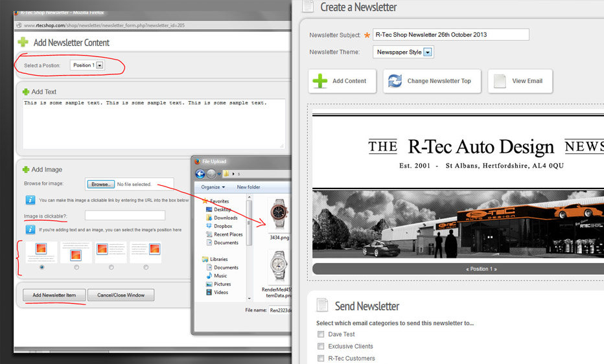Click the Add Newsletter Item button
The height and width of the screenshot is (364, 604).
[x=54, y=295]
